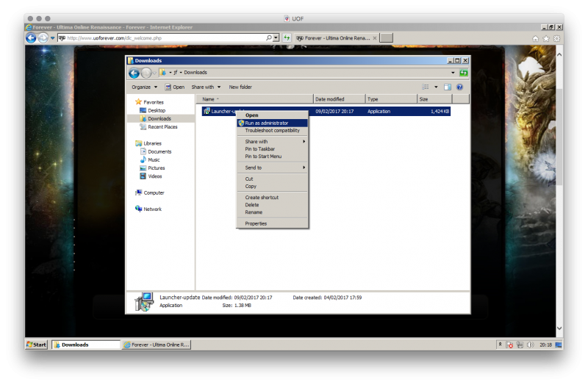
Task: Open the IE Favorites star icon
Action: [x=546, y=38]
